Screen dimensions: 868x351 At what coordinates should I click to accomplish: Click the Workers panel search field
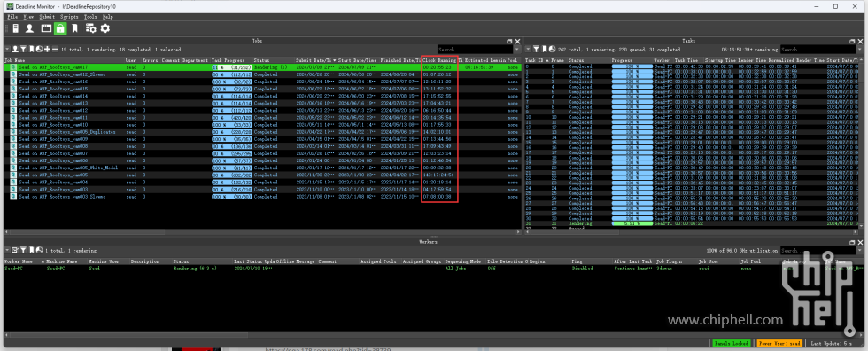(x=818, y=250)
